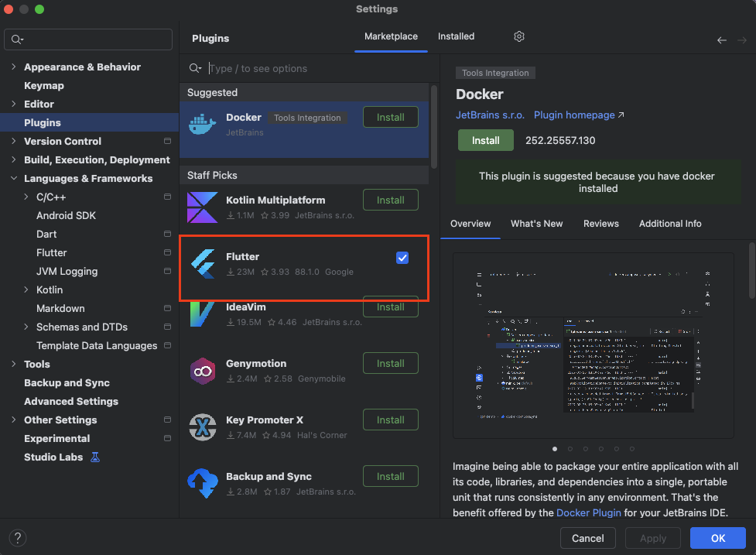Viewport: 756px width, 555px height.
Task: Click the plugin list vertical scrollbar
Action: pos(434,127)
